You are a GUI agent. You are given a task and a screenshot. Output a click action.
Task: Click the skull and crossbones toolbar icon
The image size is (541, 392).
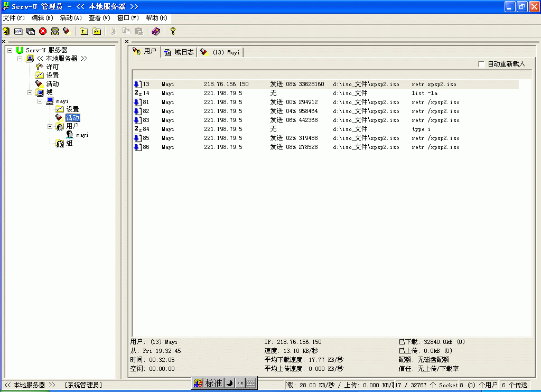click(x=55, y=31)
